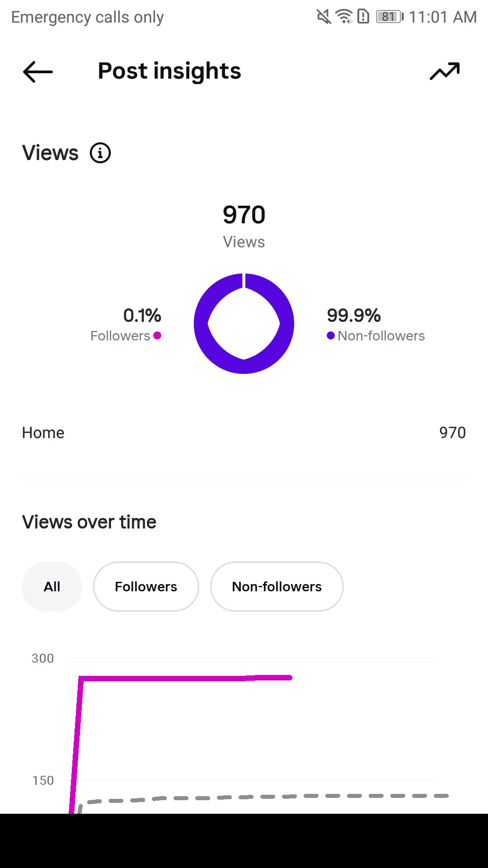Tap the Wi-Fi status icon
Viewport: 488px width, 868px height.
pos(344,17)
